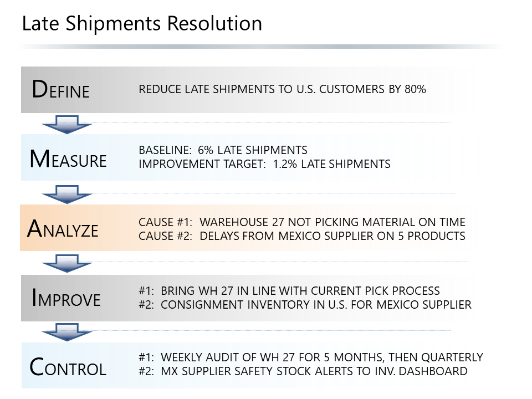Select the 'Reduce late shipments to U.S. customers' text
Viewport: 532px width, 399px height.
(x=282, y=89)
